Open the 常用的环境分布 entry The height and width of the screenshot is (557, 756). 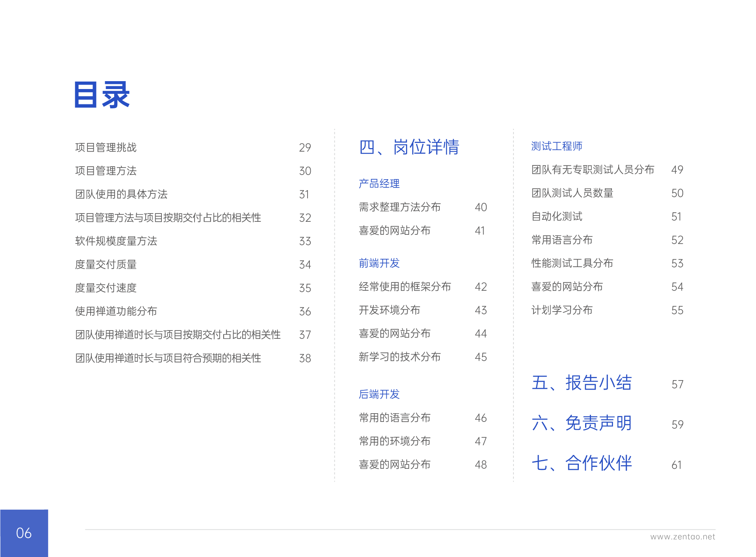coord(394,441)
